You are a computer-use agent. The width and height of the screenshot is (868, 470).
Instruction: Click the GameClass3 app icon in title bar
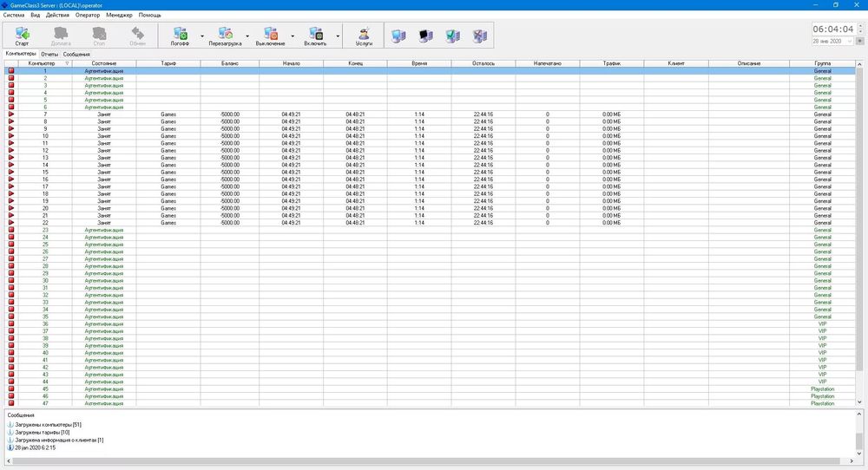5,5
